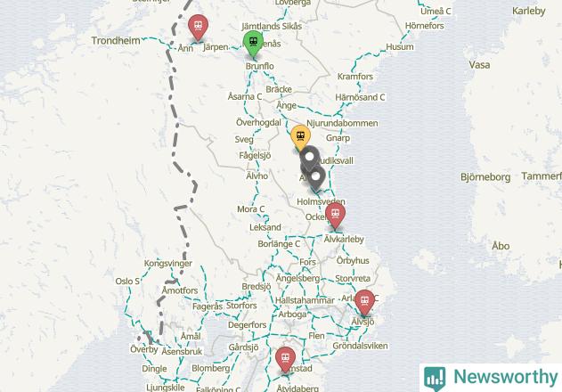Click the Åbo city label
Viewport: 562px width, 392px height.
[501, 246]
